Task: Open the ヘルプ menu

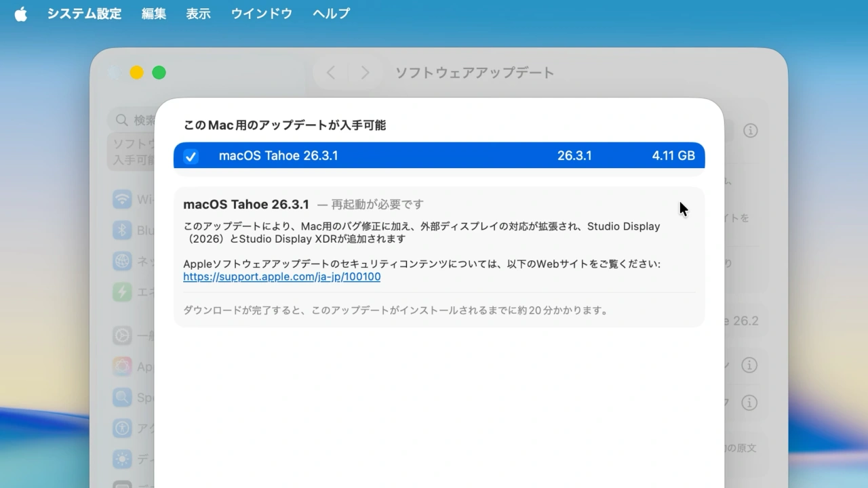Action: tap(331, 14)
